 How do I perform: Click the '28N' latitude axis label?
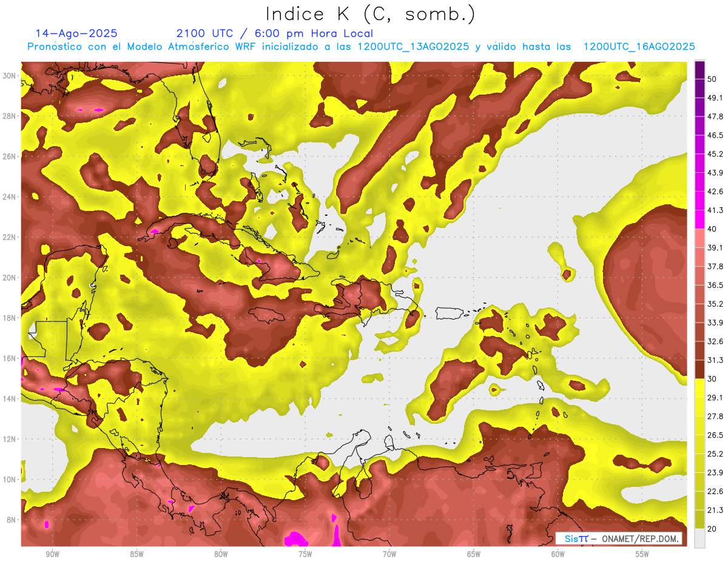[10, 115]
